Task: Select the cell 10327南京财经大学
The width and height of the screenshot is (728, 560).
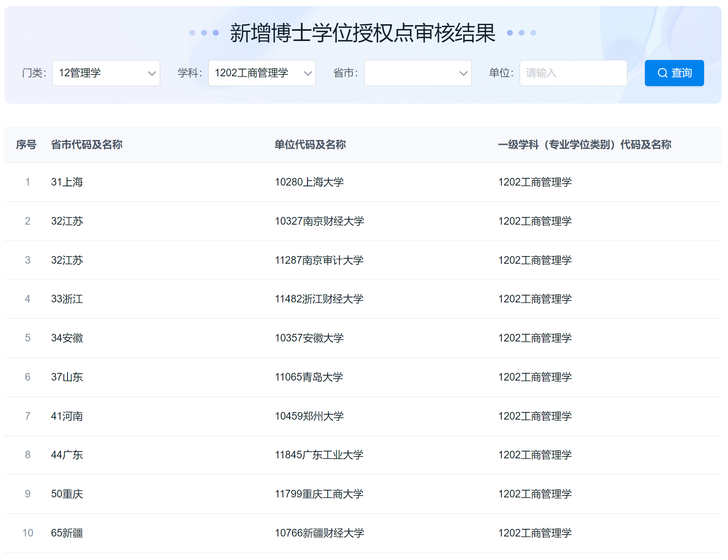Action: [x=319, y=221]
